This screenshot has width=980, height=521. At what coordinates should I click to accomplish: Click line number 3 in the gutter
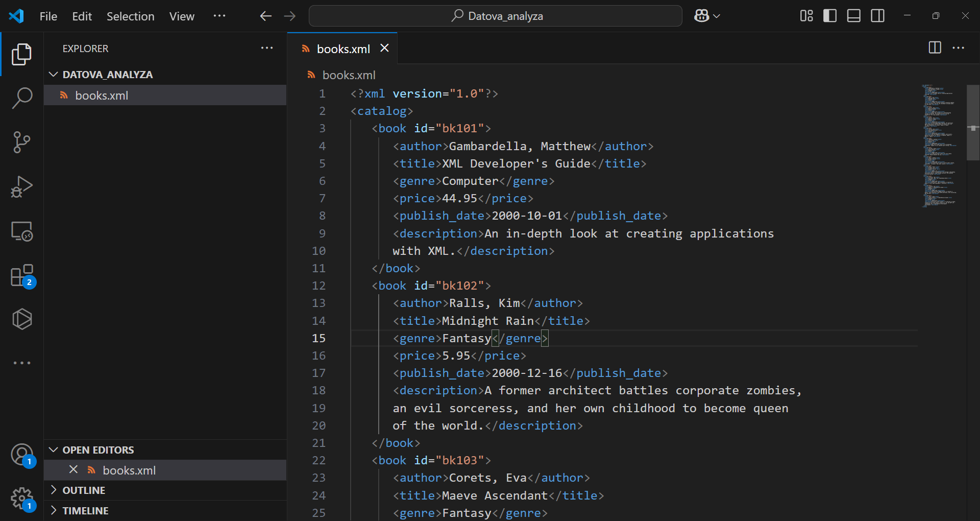(322, 128)
